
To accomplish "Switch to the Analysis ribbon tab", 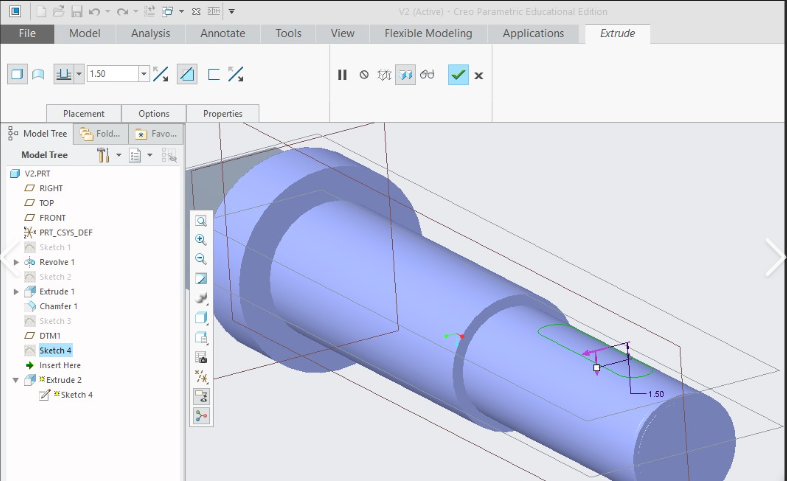I will coord(151,34).
